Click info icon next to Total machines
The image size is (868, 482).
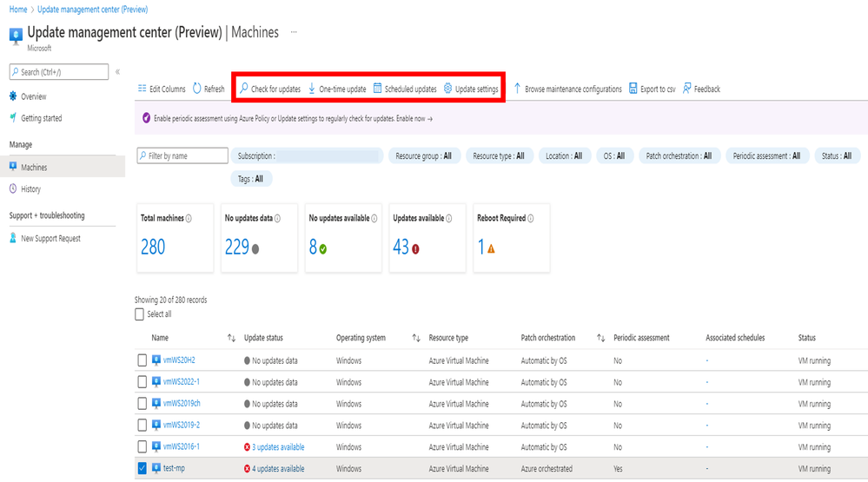189,219
